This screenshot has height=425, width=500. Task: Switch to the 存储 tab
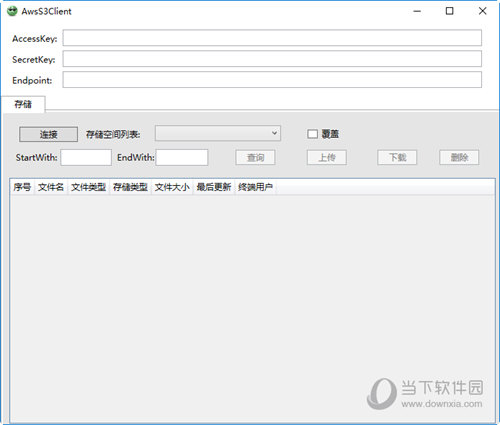click(23, 104)
